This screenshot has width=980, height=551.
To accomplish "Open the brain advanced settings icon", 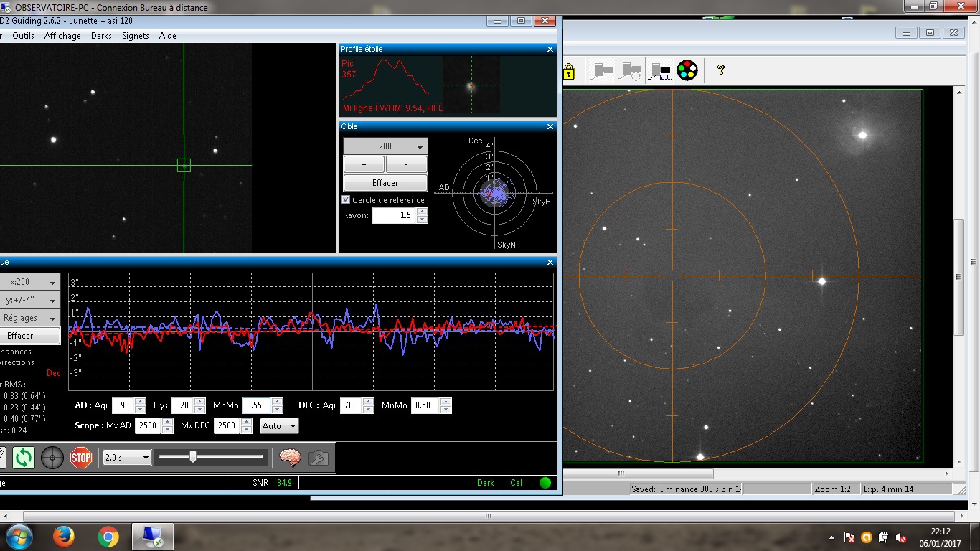I will click(x=290, y=457).
